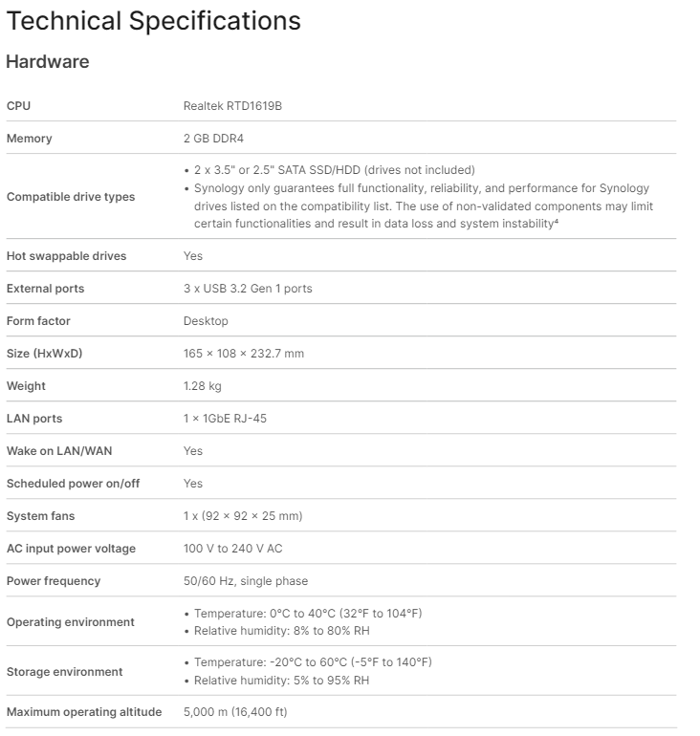This screenshot has width=700, height=736.
Task: Select the CPU row label
Action: [19, 106]
